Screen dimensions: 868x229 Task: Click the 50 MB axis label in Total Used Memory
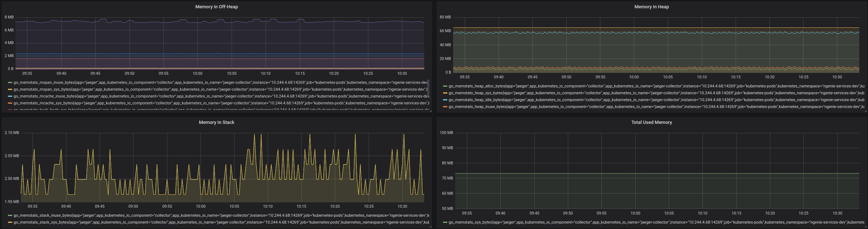click(447, 208)
